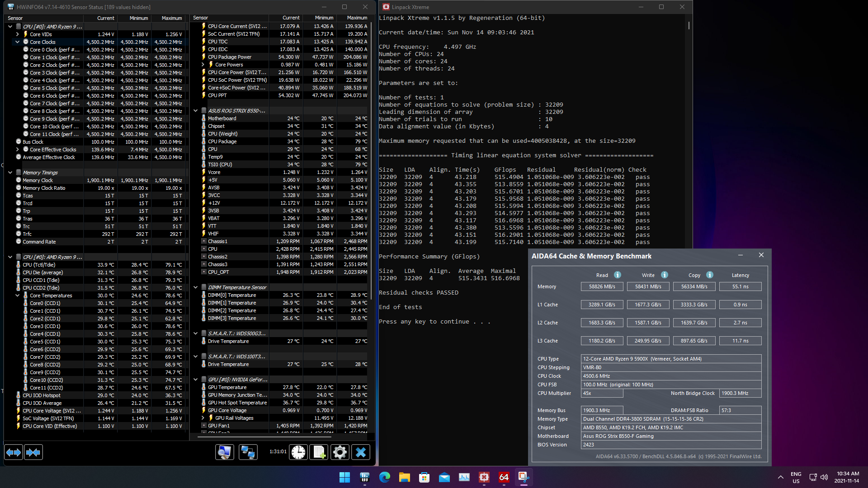Collapse the Core Temperatures node

click(17, 296)
